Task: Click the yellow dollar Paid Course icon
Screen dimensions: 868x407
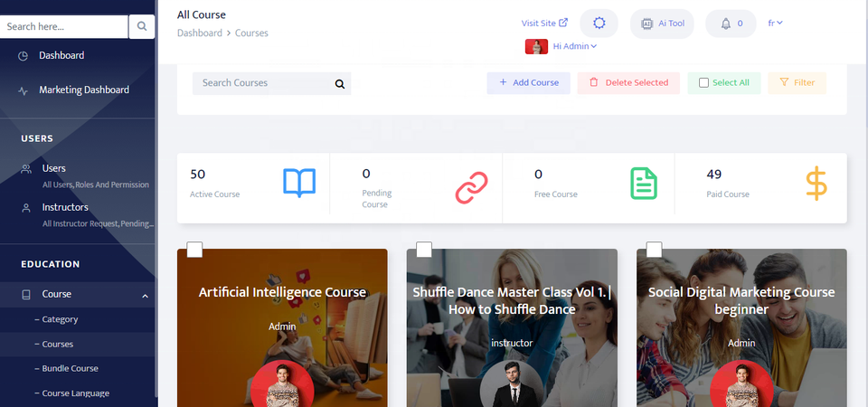Action: 816,184
